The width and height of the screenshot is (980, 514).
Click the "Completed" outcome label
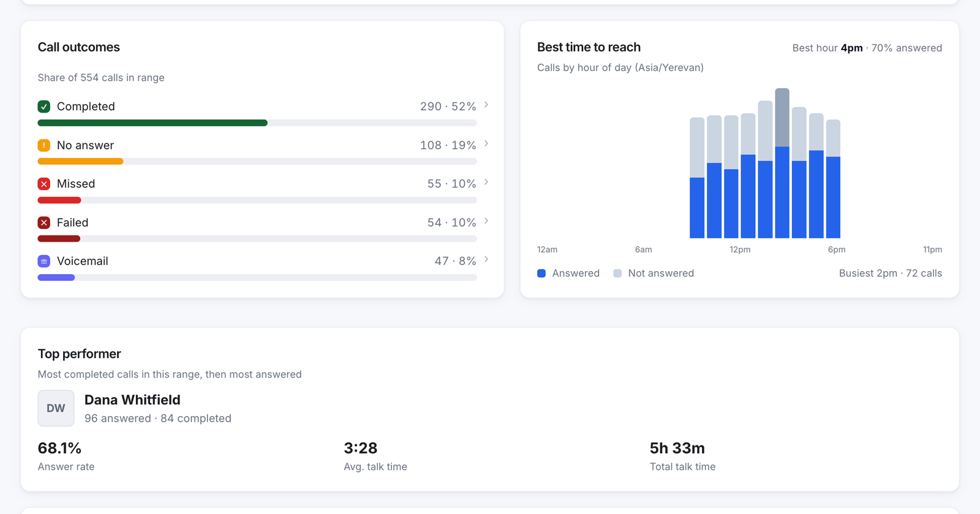pyautogui.click(x=86, y=106)
